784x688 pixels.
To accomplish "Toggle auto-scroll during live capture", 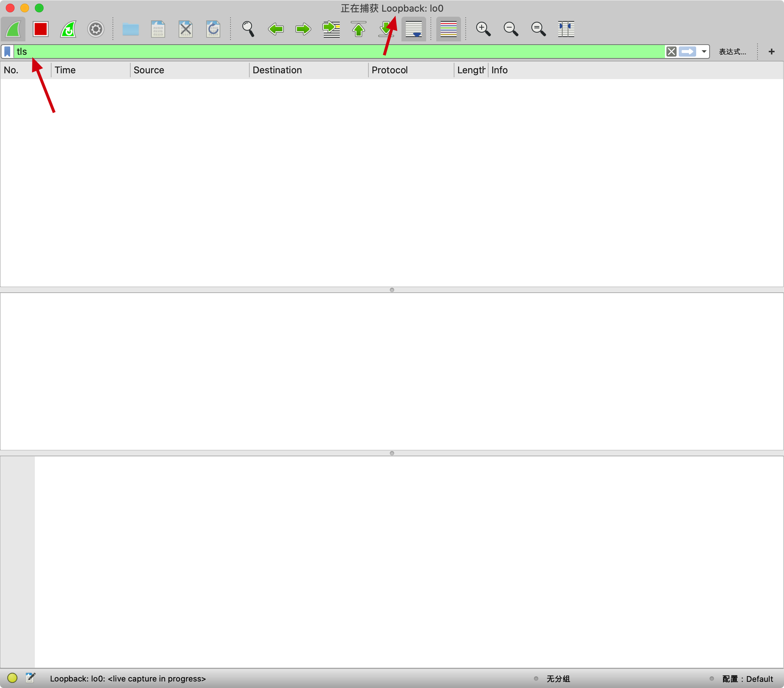I will [x=413, y=29].
